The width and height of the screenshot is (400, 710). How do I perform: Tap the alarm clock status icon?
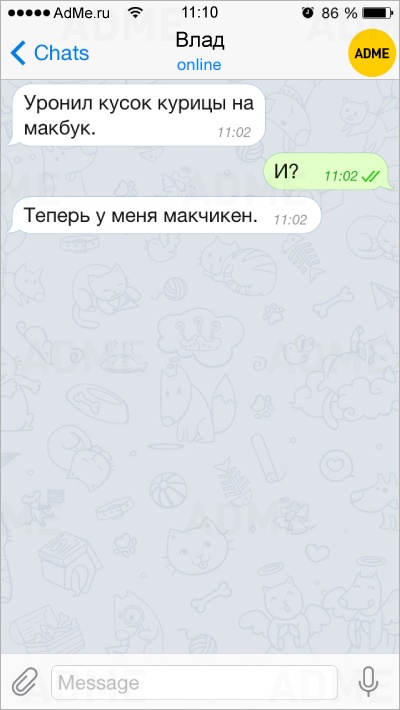pyautogui.click(x=308, y=13)
